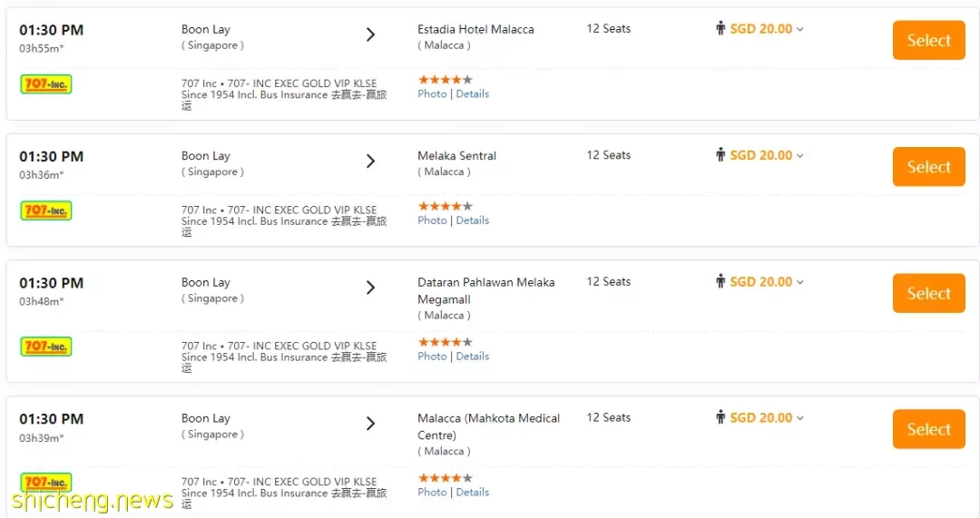Click the 707-Inc logo for Melaka Sentral trip
Viewport: 980px width, 518px height.
46,210
